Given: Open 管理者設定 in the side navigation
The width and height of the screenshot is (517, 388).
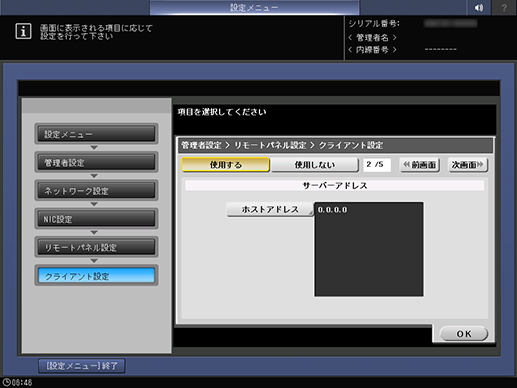Looking at the screenshot, I should 96,162.
